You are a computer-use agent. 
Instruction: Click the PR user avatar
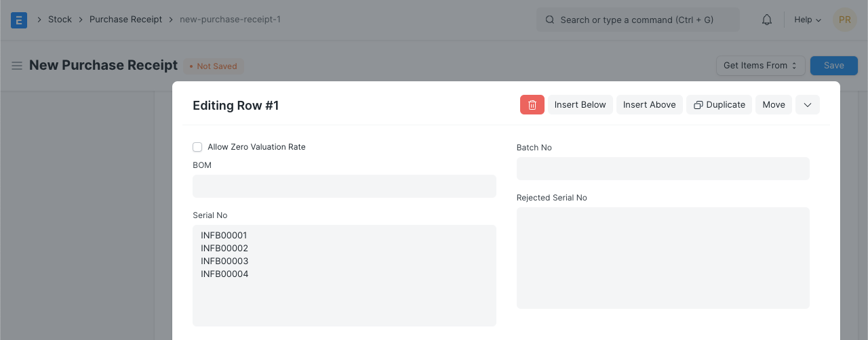coord(844,20)
